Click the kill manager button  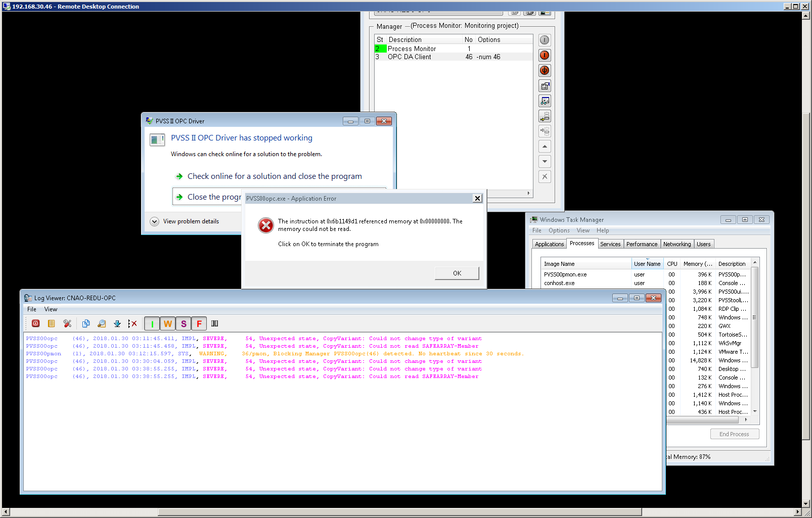tap(545, 71)
